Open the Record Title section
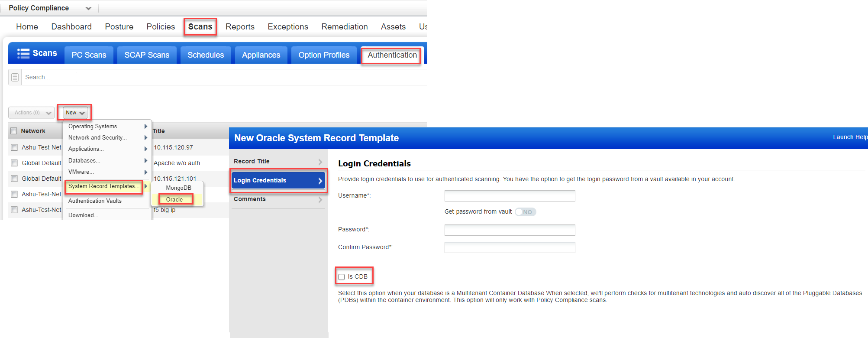The width and height of the screenshot is (868, 338). tap(278, 161)
